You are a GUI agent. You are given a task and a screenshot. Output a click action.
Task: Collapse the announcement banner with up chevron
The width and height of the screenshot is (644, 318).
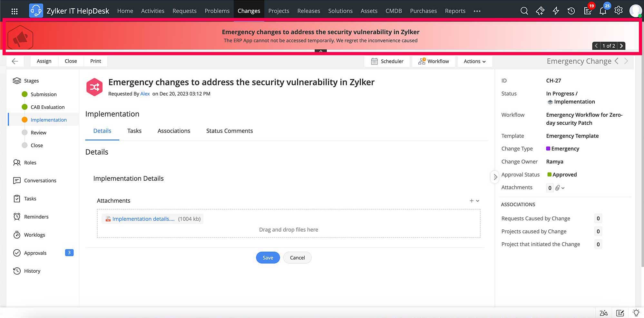point(321,51)
